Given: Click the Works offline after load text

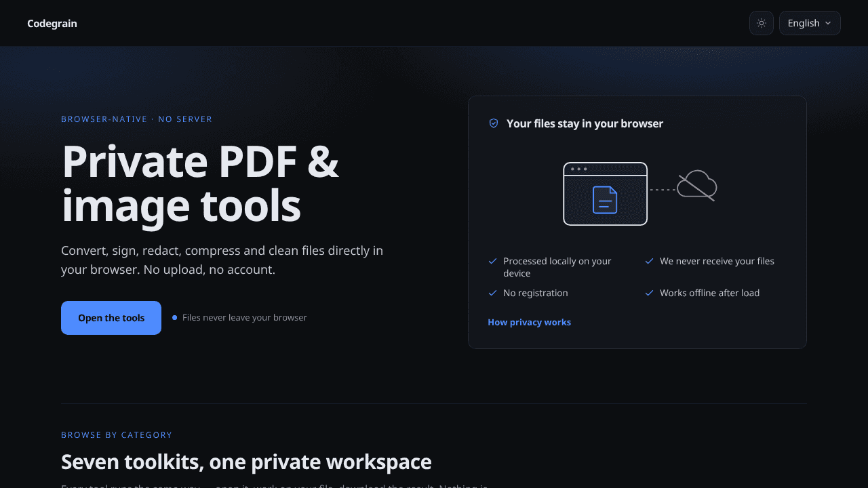Looking at the screenshot, I should pyautogui.click(x=709, y=293).
